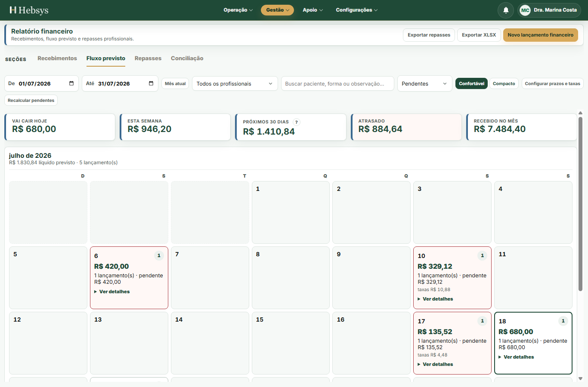Open the Operação menu
Viewport: 588px width, 387px height.
point(238,10)
